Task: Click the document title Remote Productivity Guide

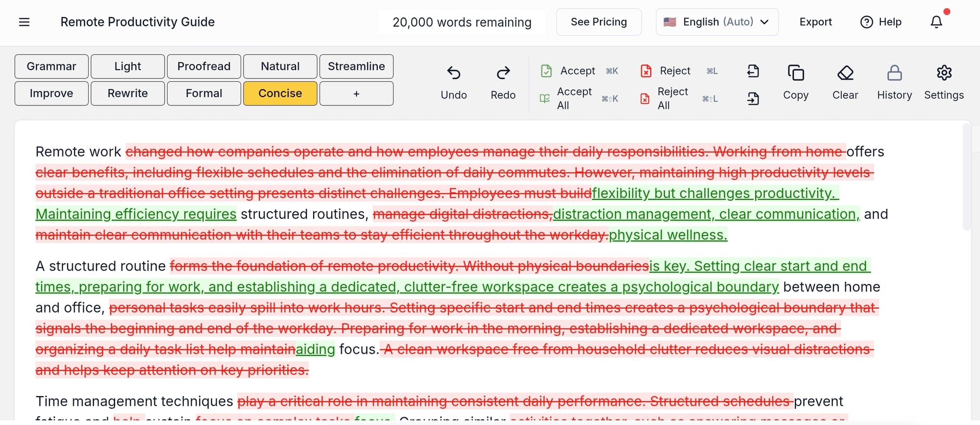Action: coord(138,22)
